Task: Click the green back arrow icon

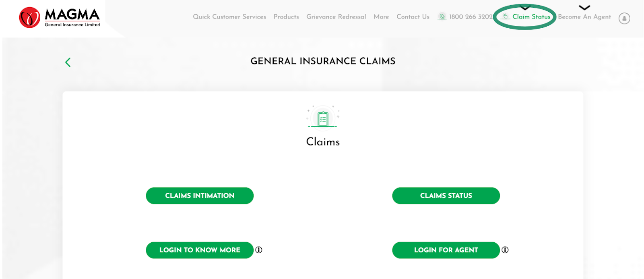Action: click(68, 62)
